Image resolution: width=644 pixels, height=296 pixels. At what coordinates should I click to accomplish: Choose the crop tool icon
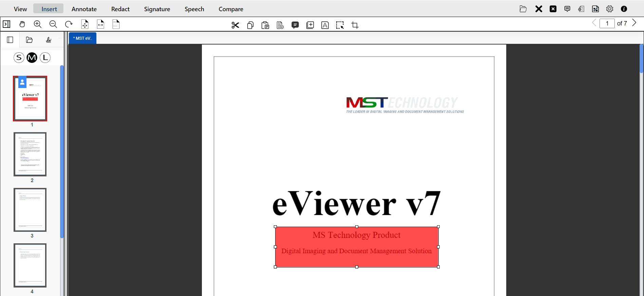(355, 25)
